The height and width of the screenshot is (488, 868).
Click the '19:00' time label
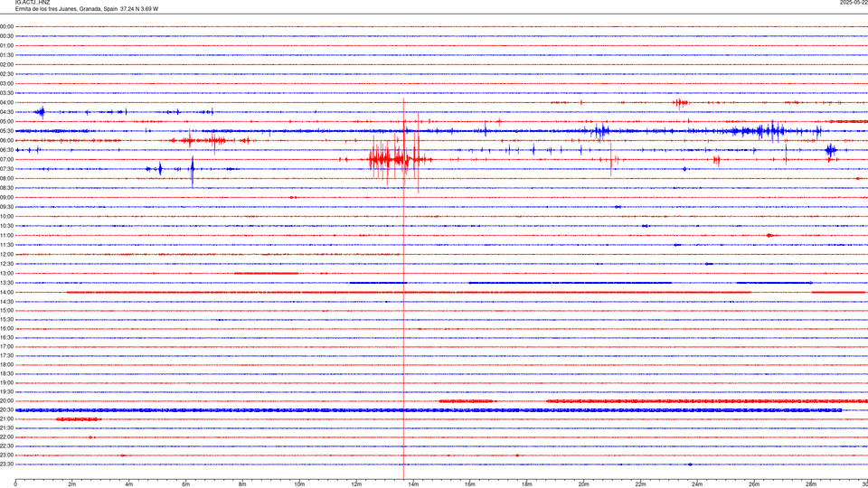tap(6, 383)
